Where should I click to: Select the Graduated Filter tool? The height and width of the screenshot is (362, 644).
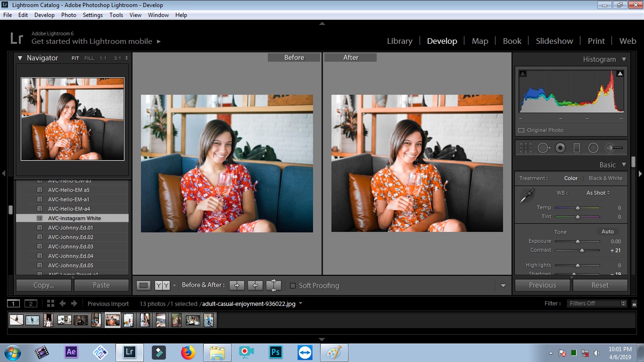[x=576, y=148]
